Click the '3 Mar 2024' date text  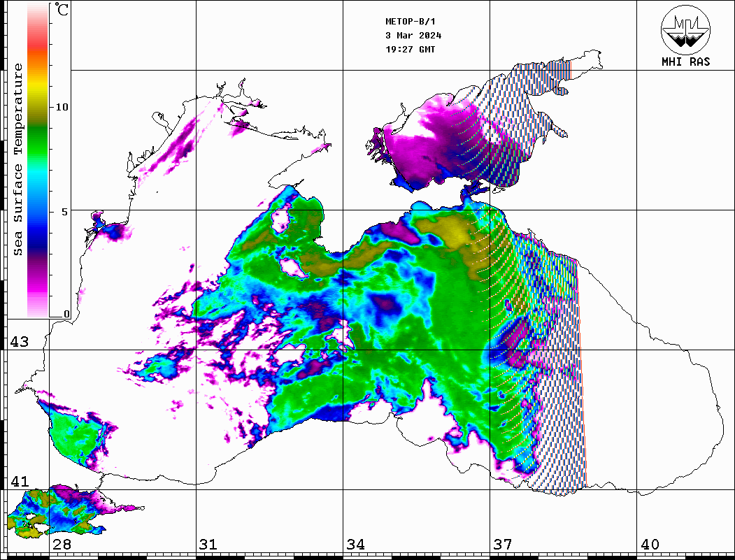coord(413,36)
